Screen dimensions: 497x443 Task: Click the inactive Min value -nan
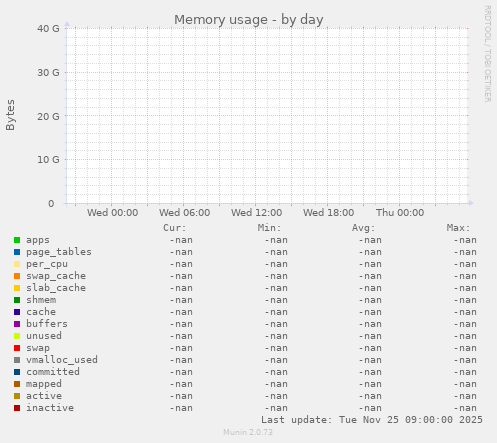[276, 408]
